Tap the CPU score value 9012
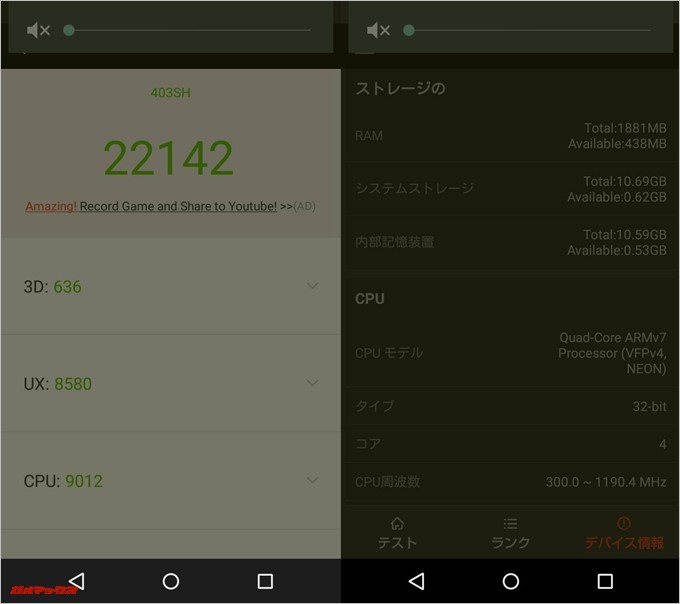The image size is (680, 604). (84, 481)
